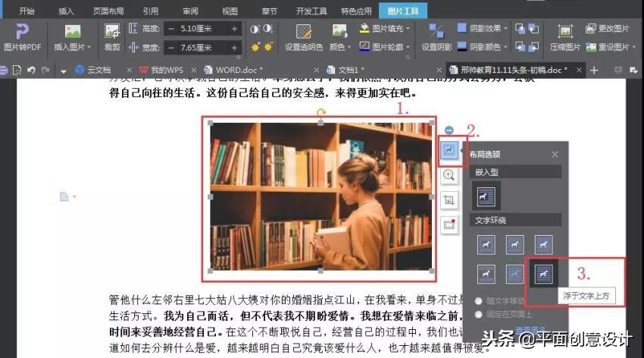
Task: Click the 宽度 7.65厘米 input field
Action: pyautogui.click(x=202, y=48)
